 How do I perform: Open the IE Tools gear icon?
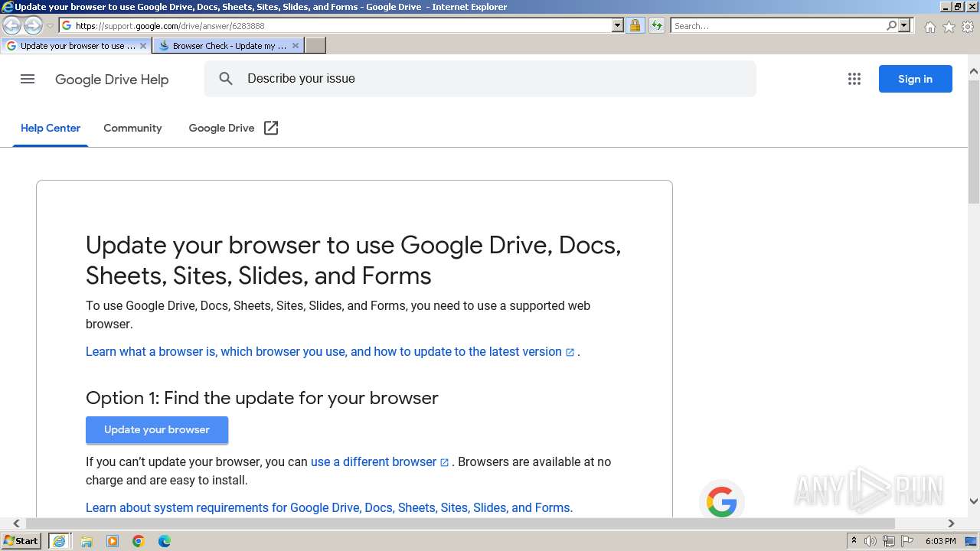(968, 27)
